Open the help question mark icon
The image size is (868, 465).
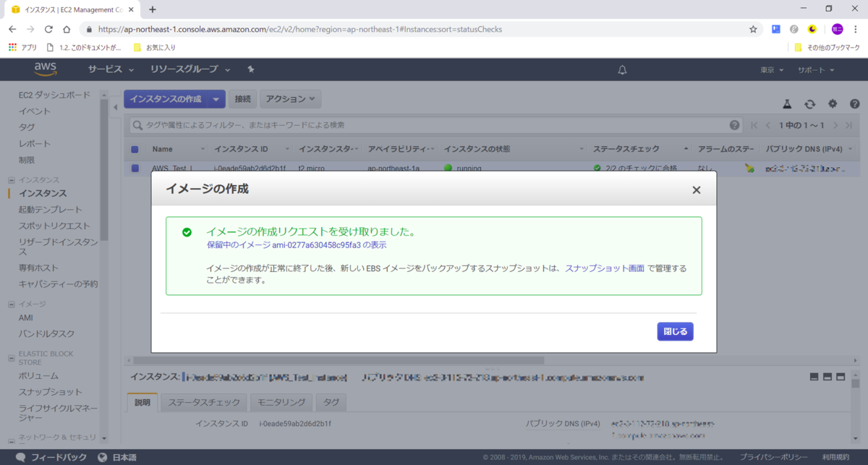point(855,103)
